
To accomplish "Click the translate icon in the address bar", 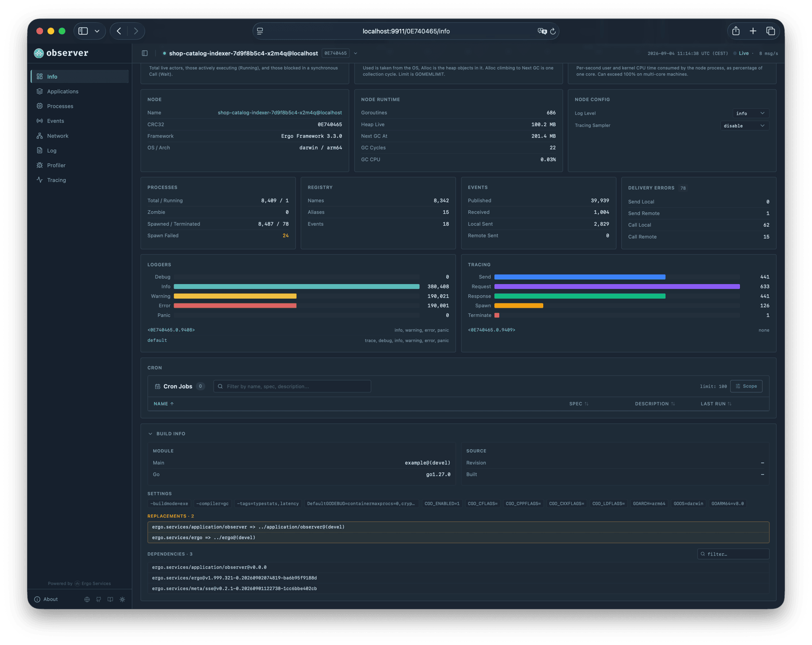I will [x=542, y=31].
